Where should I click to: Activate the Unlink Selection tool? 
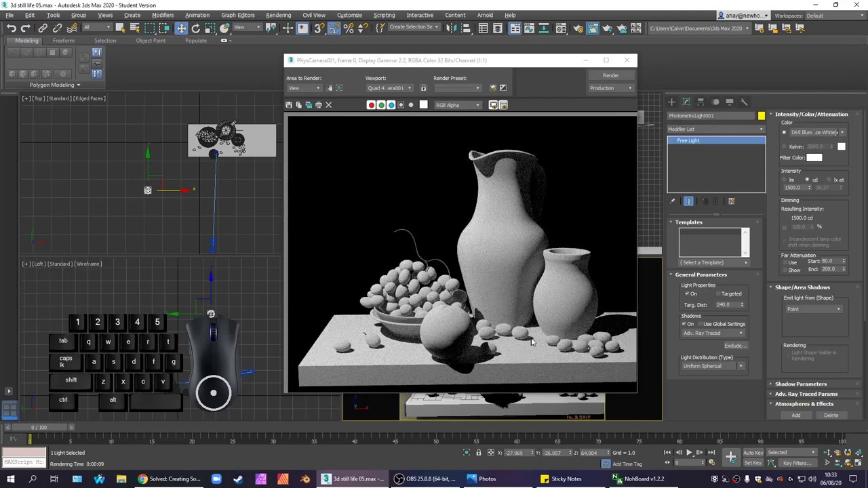pyautogui.click(x=58, y=28)
